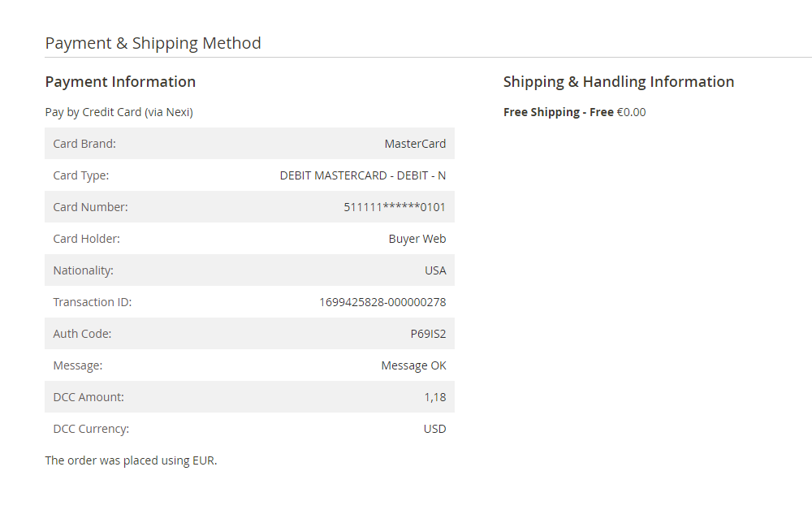Click the order placed using EUR note
The height and width of the screenshot is (510, 812).
coord(131,460)
